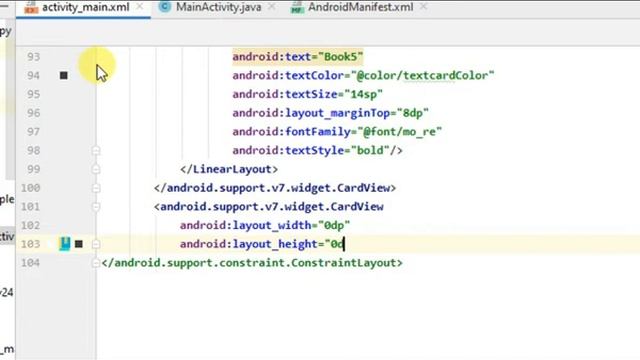
Task: Click the closing ConstraintLayout tag
Action: point(252,263)
